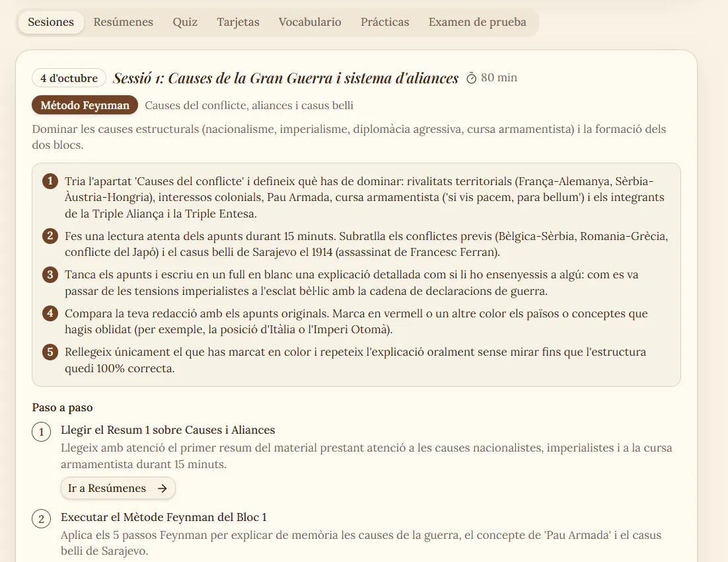The image size is (728, 562).
Task: Click 'Llegir el Resum 1 sobre Causes i Aliances'
Action: [168, 430]
